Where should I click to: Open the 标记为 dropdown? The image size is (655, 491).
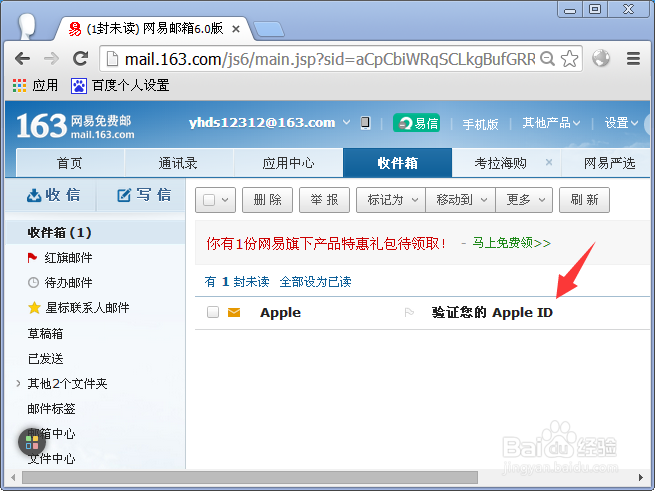[x=391, y=200]
